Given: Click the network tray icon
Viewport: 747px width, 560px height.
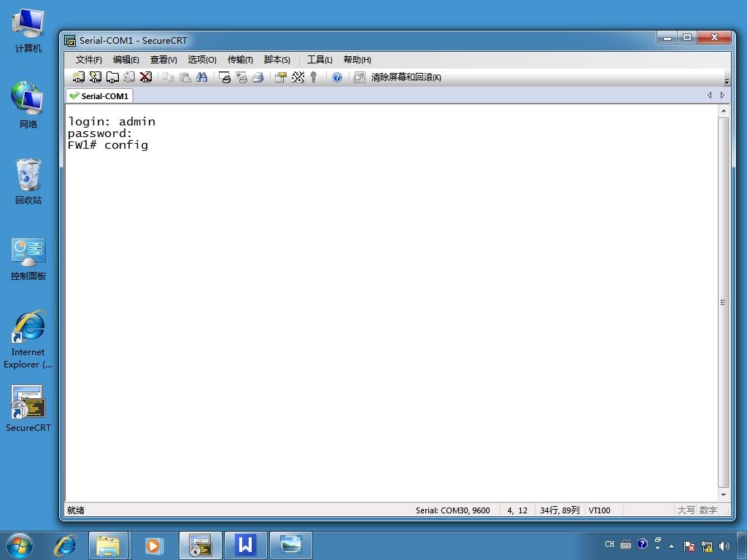Looking at the screenshot, I should 707,546.
